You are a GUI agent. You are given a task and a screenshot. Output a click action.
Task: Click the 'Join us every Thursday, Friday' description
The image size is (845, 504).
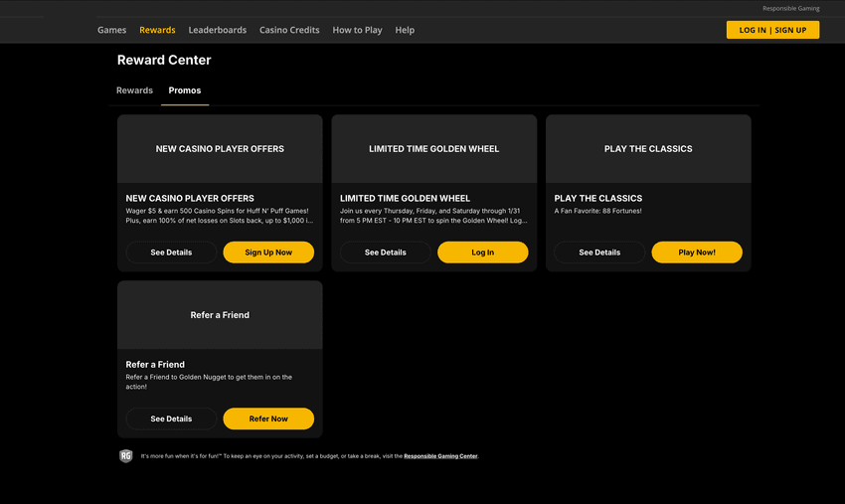(x=433, y=216)
